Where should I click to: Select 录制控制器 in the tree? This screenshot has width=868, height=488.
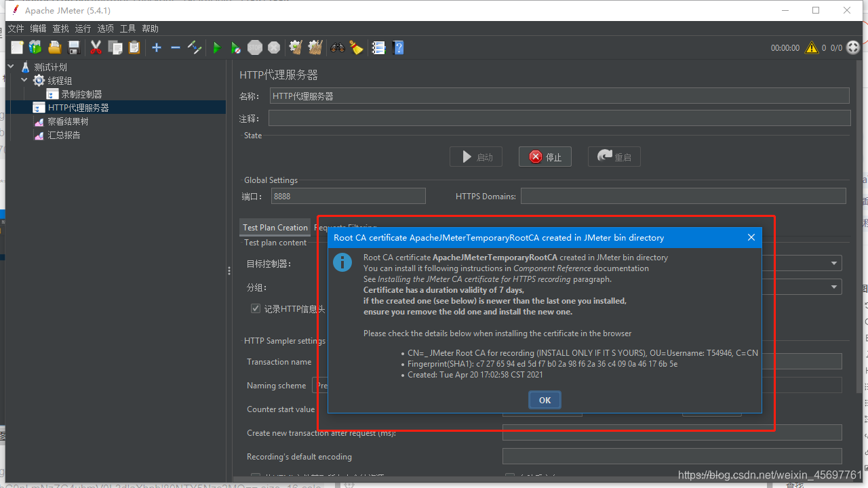click(81, 94)
